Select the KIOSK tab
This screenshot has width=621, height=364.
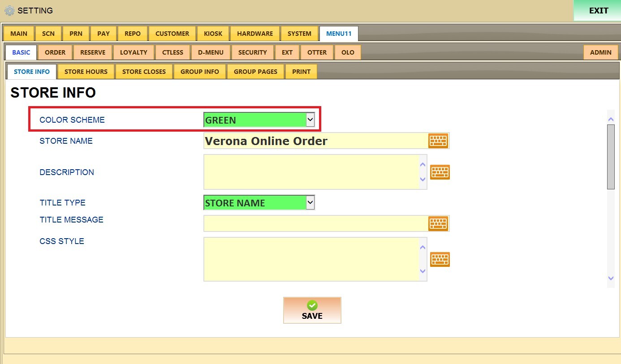213,34
